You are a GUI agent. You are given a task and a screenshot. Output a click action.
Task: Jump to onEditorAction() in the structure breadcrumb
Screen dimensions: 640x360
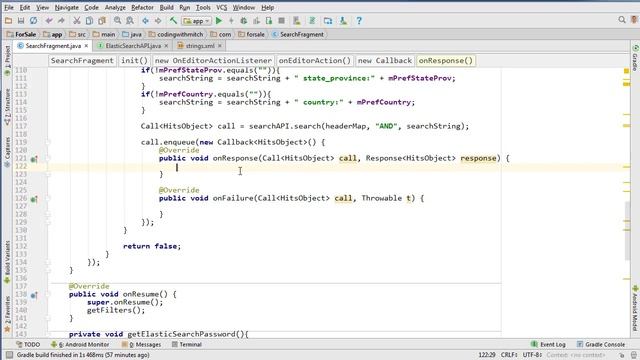pos(314,60)
